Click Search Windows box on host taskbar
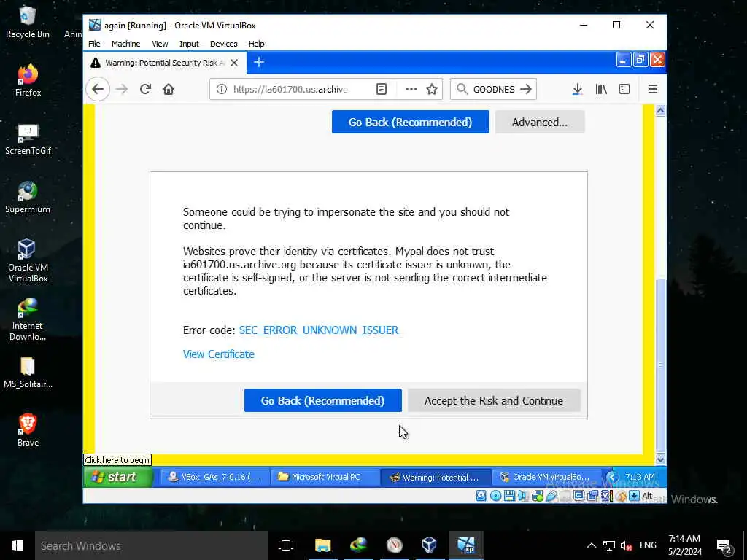Screen dimensions: 747x560 (152, 545)
